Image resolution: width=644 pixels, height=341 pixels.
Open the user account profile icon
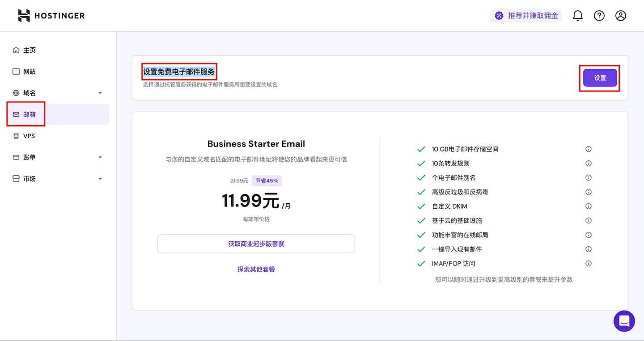tap(621, 16)
